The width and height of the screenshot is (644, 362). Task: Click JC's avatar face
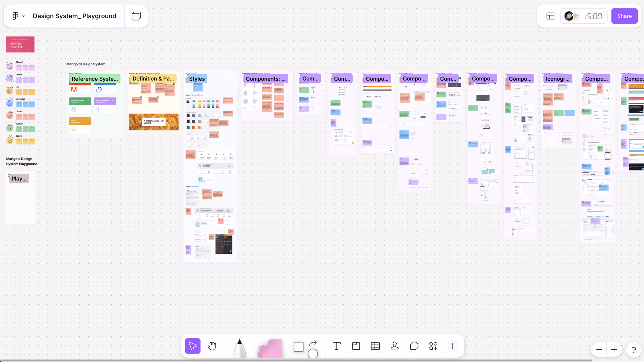click(x=10, y=91)
